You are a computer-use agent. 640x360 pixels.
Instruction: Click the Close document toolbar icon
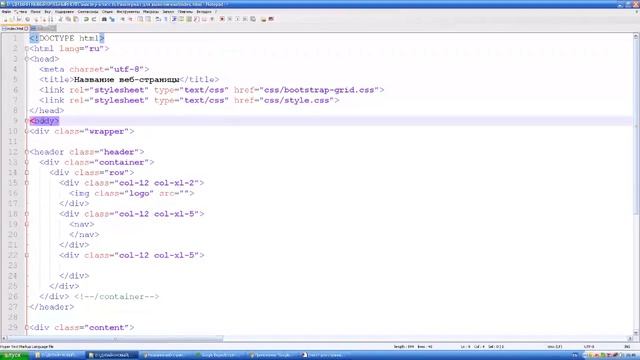[36, 19]
